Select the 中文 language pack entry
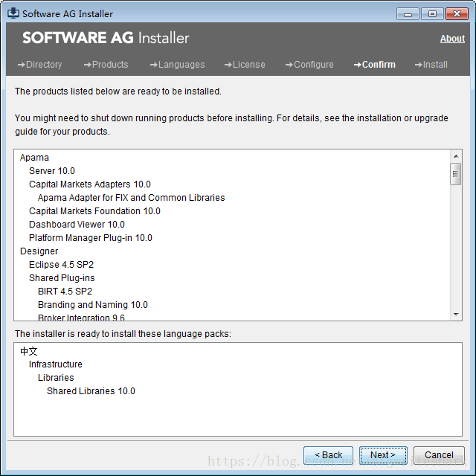 coord(29,351)
